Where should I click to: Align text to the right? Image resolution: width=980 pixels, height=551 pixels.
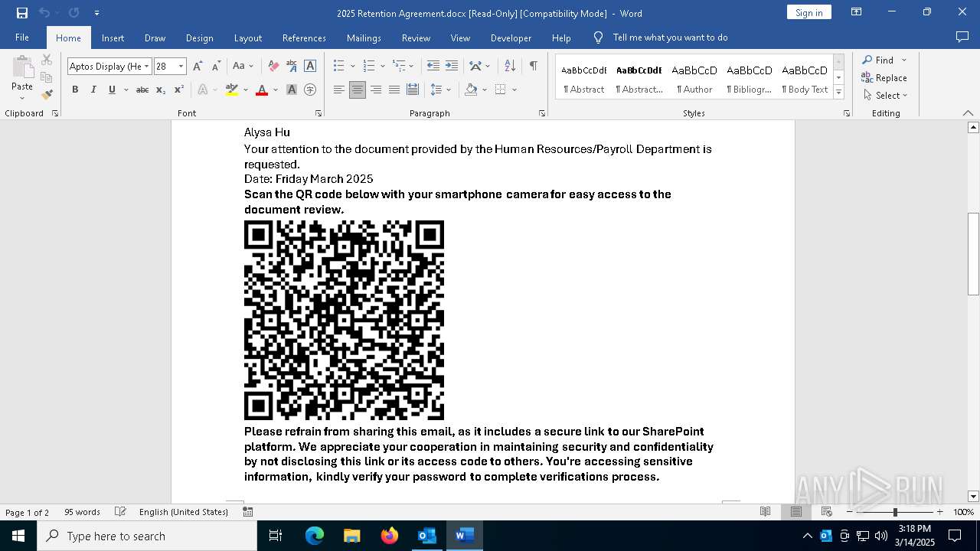pos(376,90)
